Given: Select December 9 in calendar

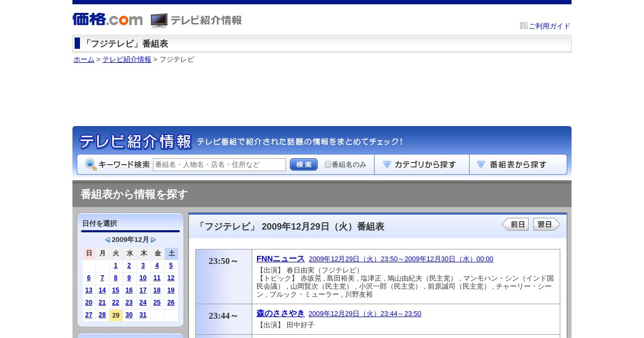Looking at the screenshot, I should coord(129,278).
